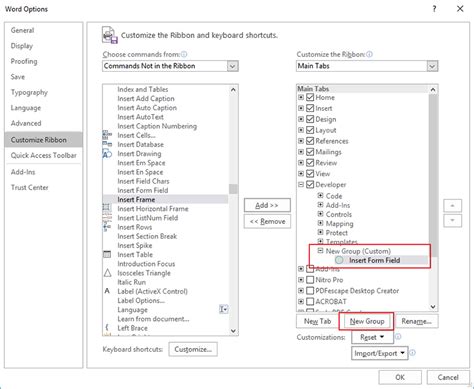The height and width of the screenshot is (389, 474).
Task: Click the commands list scroll down arrow
Action: click(233, 331)
